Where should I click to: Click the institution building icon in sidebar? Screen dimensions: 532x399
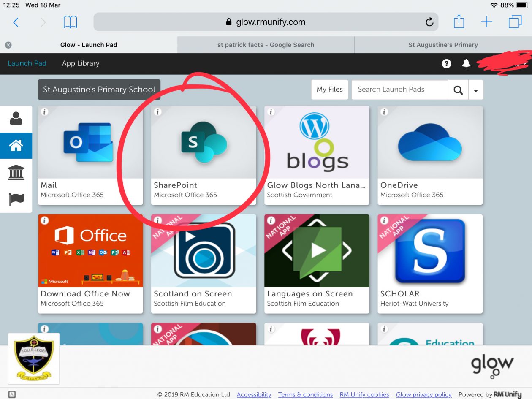click(x=16, y=173)
